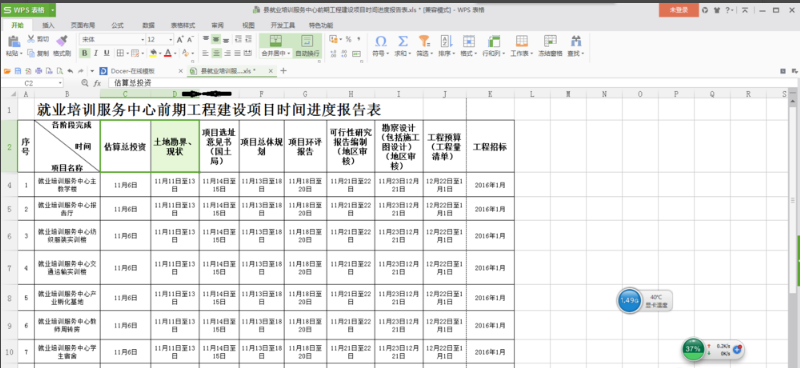Toggle Bold formatting
The width and height of the screenshot is (800, 368).
(x=85, y=53)
